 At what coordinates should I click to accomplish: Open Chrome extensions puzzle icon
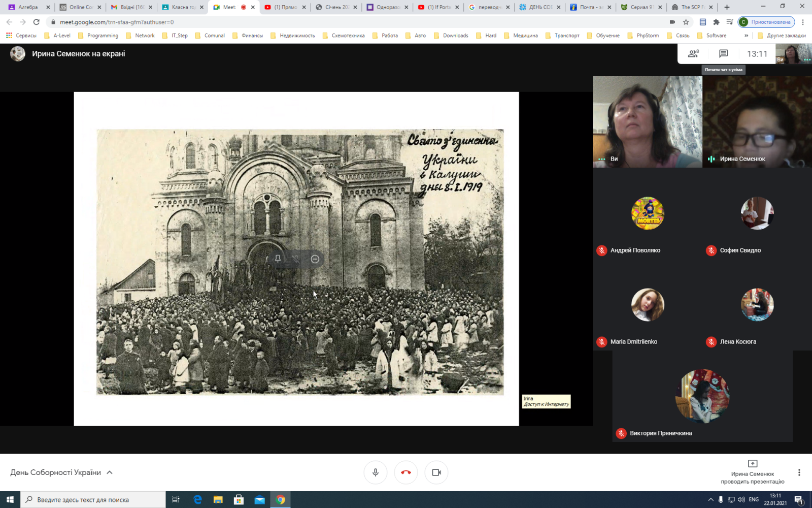coord(716,22)
